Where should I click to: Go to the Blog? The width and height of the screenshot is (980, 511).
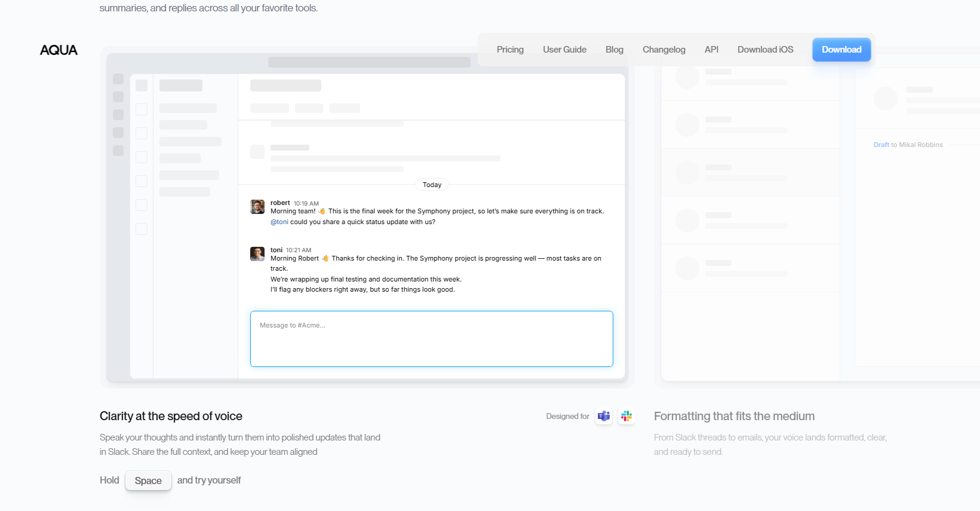(615, 50)
